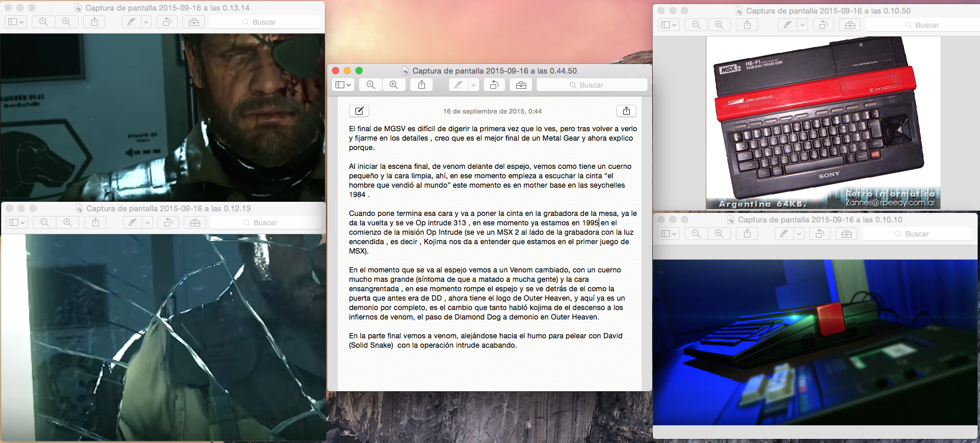Rotate image in the 0.12.13 window
The image size is (980, 443).
(x=168, y=222)
